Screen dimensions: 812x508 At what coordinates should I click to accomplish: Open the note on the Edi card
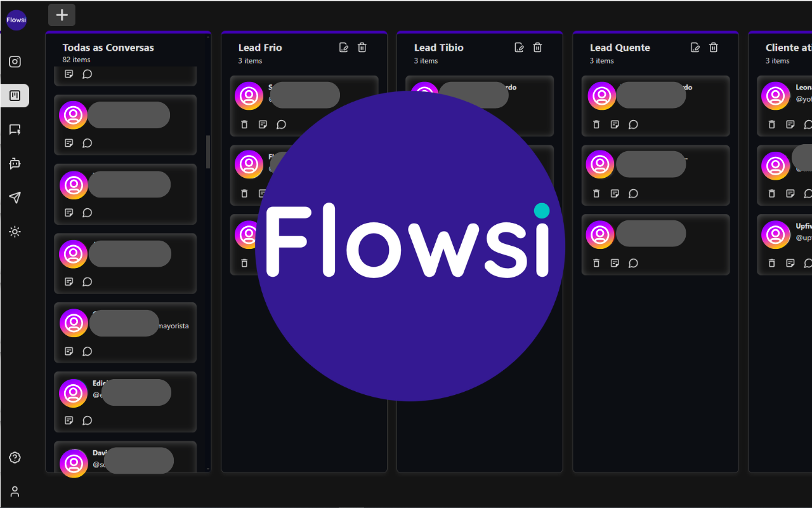[69, 420]
